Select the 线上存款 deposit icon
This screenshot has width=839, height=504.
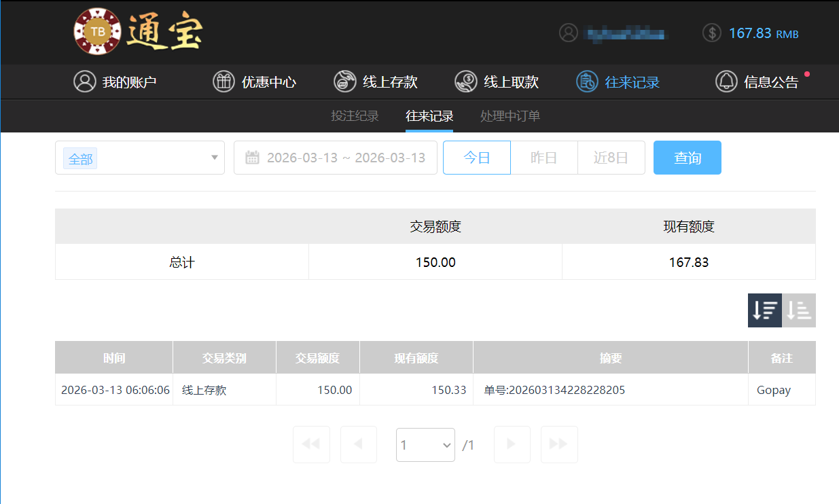click(345, 82)
